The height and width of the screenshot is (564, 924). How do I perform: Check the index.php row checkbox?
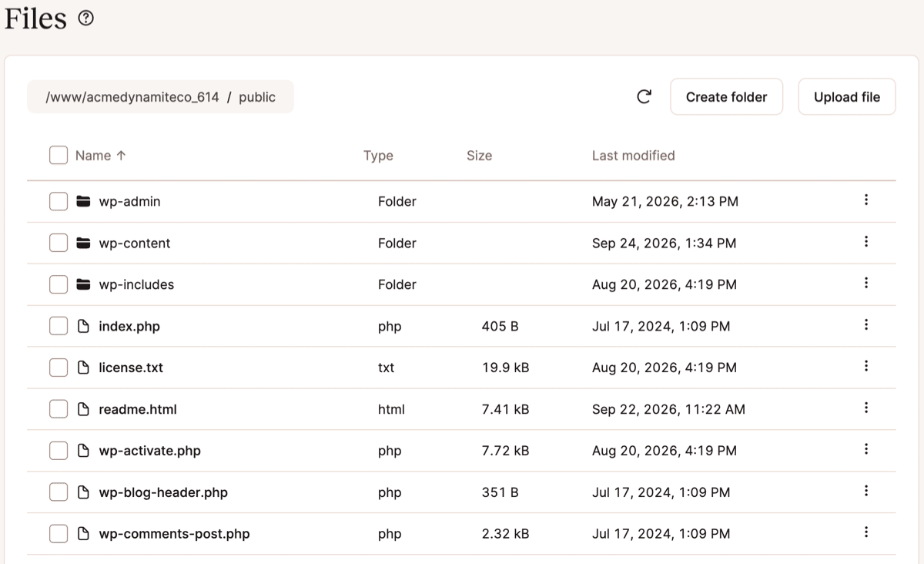(59, 326)
